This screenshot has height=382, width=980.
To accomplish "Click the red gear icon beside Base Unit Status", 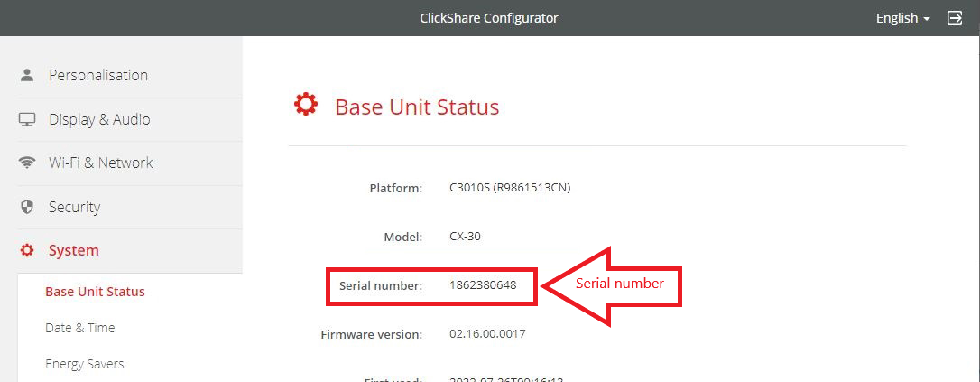I will [306, 105].
